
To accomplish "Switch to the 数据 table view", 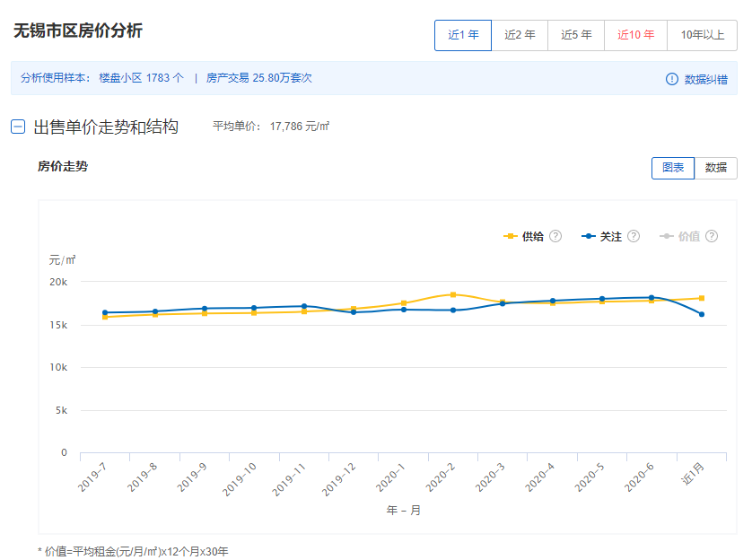I will [716, 168].
